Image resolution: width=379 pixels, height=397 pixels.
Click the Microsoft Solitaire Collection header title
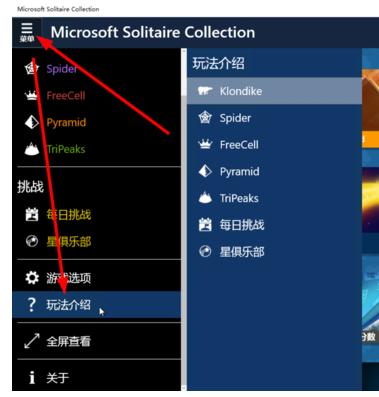point(153,32)
